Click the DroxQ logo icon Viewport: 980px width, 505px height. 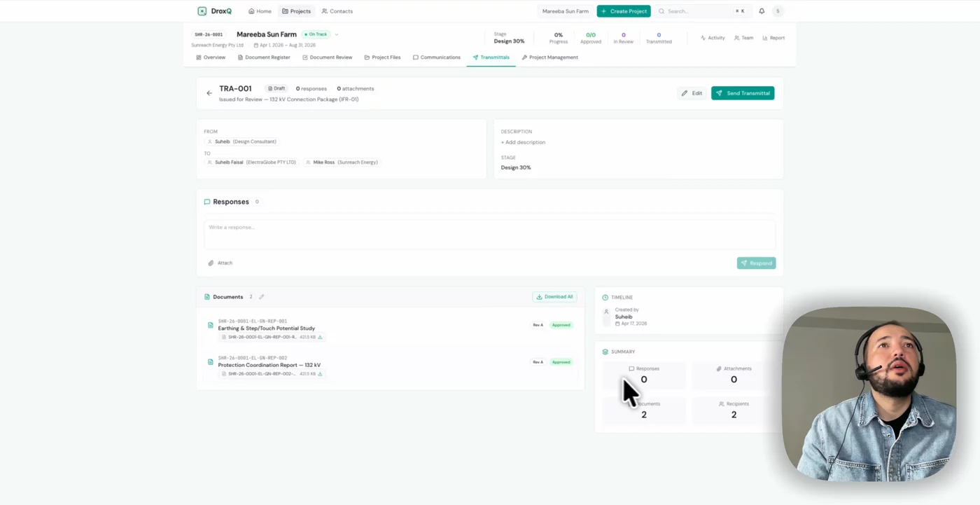202,11
